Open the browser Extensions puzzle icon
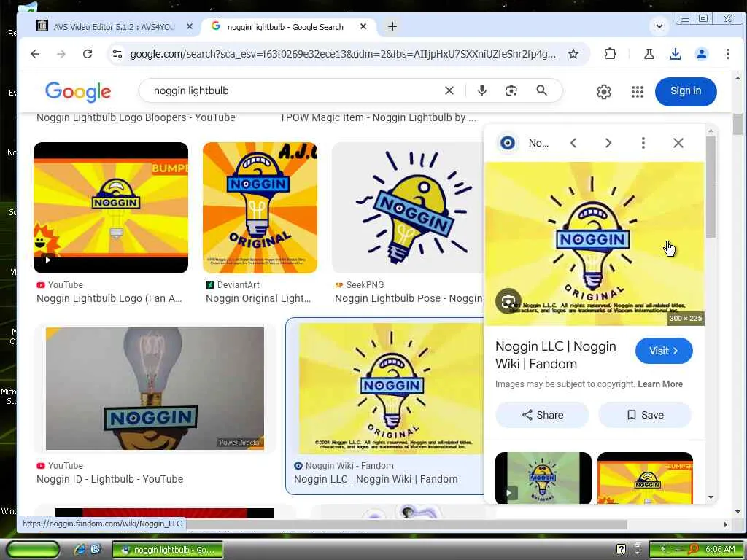This screenshot has width=747, height=560. [610, 54]
